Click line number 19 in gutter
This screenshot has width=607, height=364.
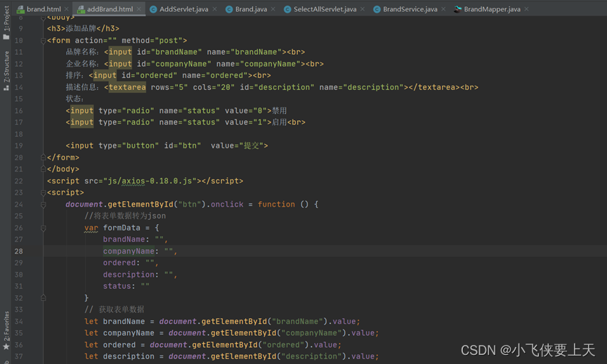18,145
